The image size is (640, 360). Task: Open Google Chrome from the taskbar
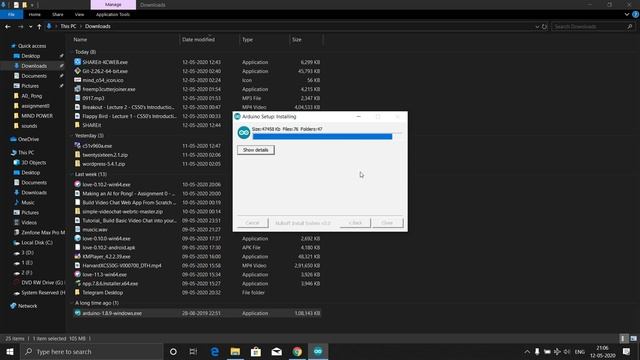297,351
